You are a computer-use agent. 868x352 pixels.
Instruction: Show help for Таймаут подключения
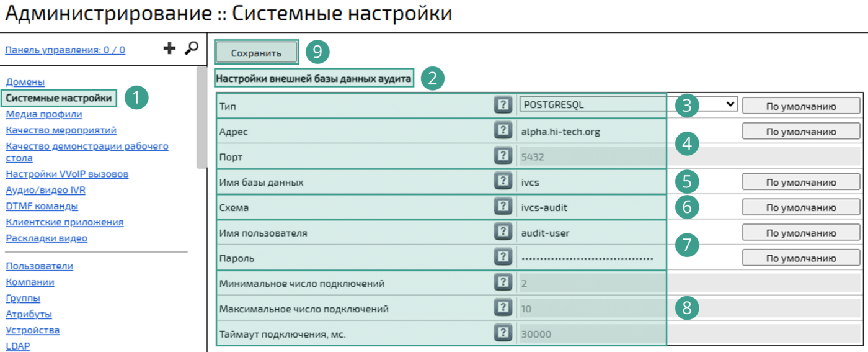(503, 333)
